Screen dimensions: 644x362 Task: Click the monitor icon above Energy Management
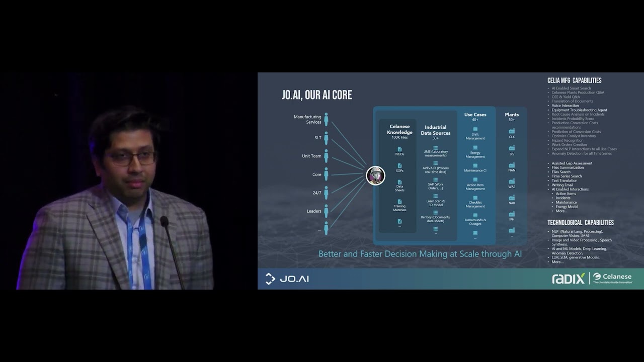[475, 148]
